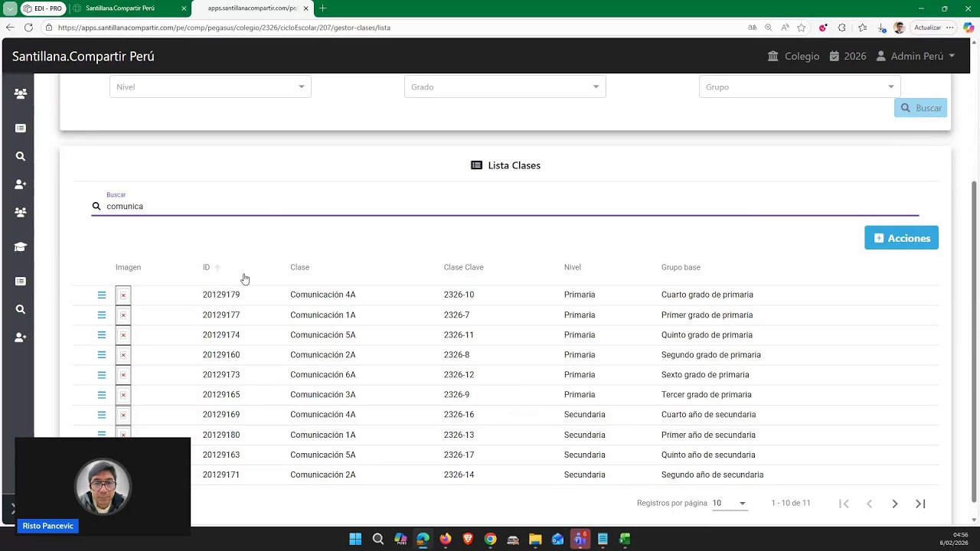The image size is (980, 551).
Task: Open the browser favorites list icon
Action: [x=863, y=28]
